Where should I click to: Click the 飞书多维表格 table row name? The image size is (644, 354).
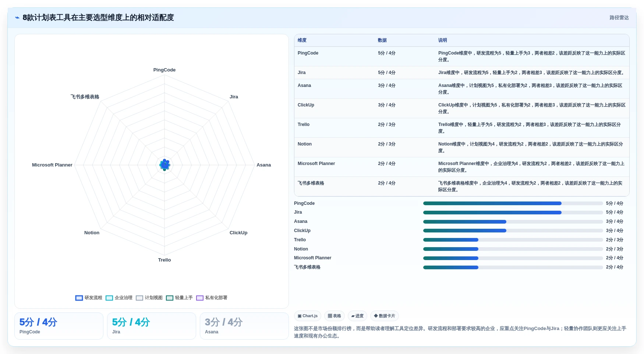[x=311, y=183]
